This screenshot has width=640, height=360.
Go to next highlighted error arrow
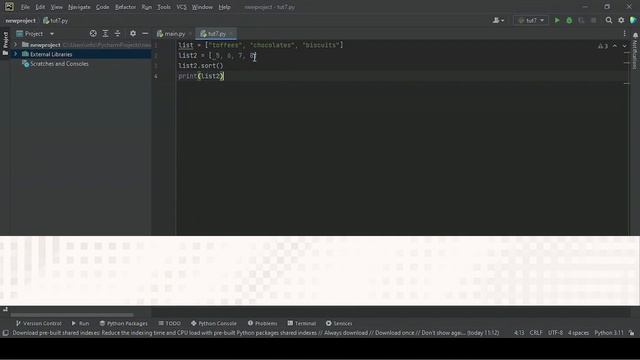click(x=624, y=46)
